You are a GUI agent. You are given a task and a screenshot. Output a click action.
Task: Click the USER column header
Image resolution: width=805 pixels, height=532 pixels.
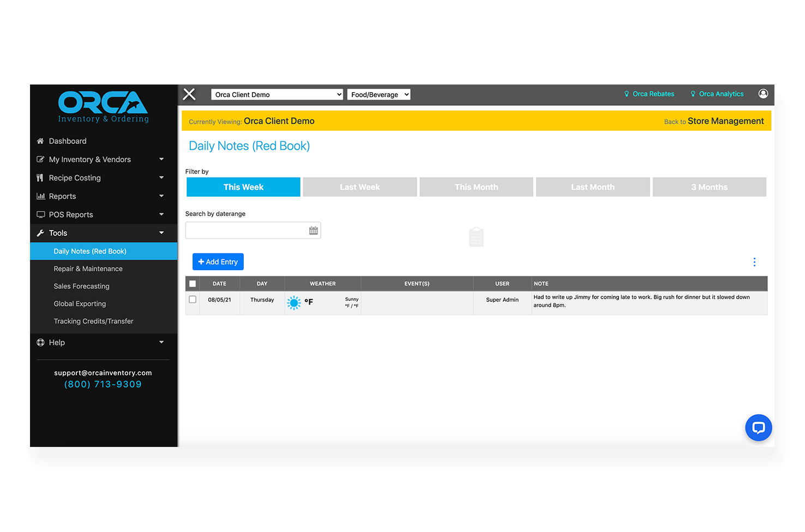[502, 283]
